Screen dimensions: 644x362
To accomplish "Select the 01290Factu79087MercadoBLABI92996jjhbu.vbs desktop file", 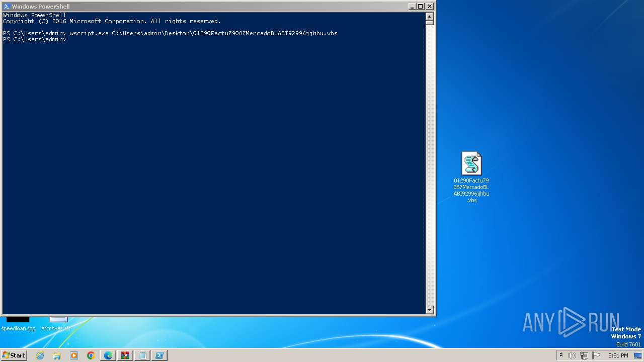I will 471,177.
